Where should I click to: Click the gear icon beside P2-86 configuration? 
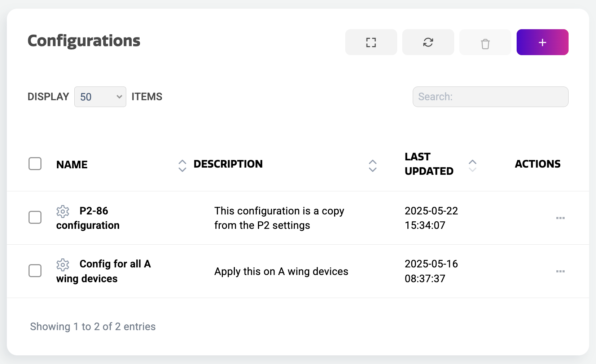pyautogui.click(x=63, y=212)
